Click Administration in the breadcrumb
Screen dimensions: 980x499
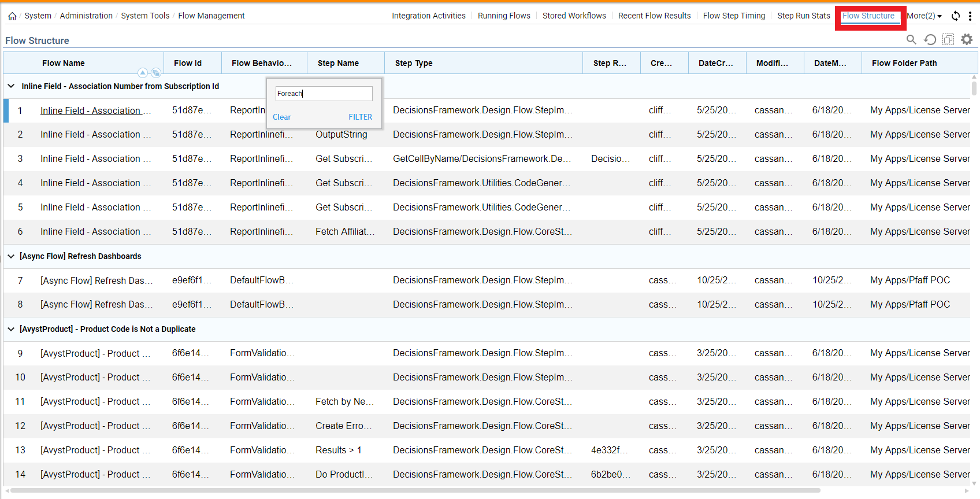(x=86, y=16)
